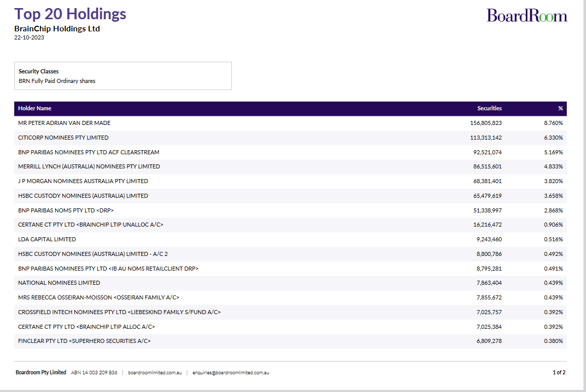
Task: Select the Citicorp Nominees Pty Limited holder
Action: coord(63,138)
